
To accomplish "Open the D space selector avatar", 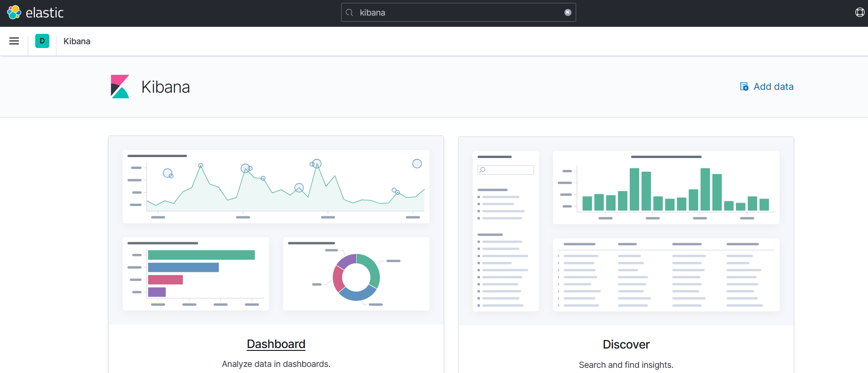I will tap(42, 41).
